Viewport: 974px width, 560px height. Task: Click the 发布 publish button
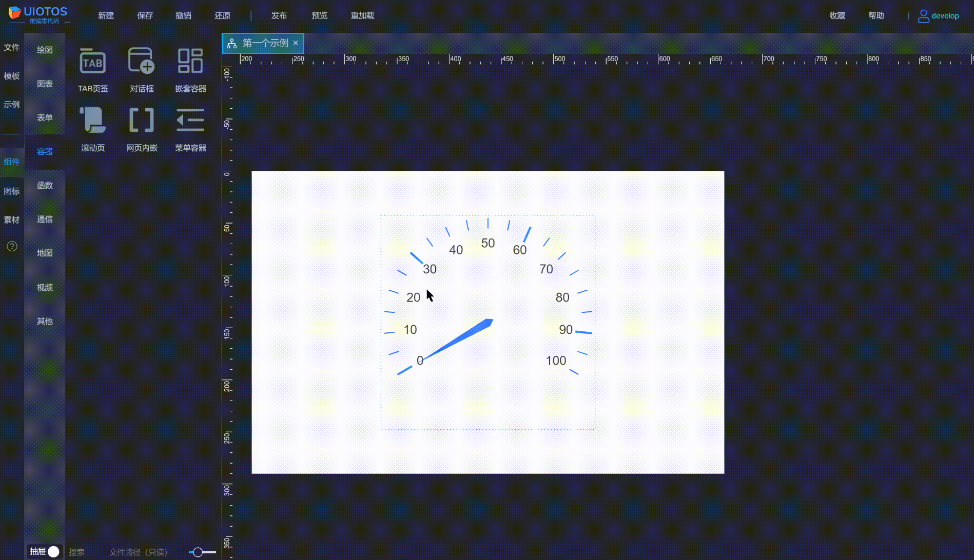279,15
